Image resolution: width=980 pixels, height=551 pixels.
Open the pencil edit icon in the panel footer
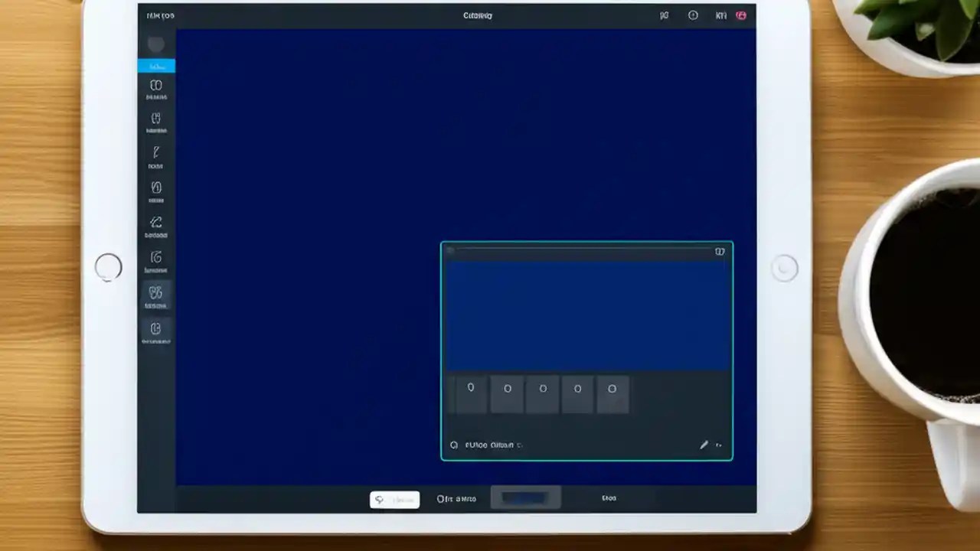click(x=704, y=444)
